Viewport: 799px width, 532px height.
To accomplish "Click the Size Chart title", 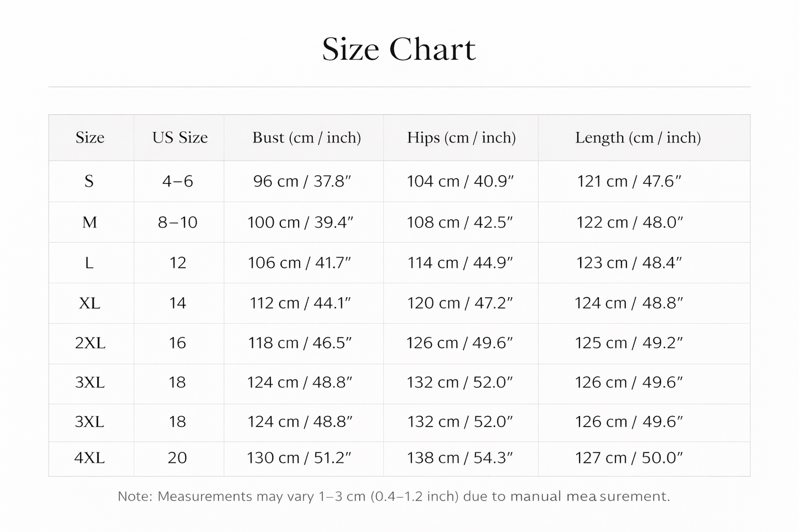I will [399, 49].
